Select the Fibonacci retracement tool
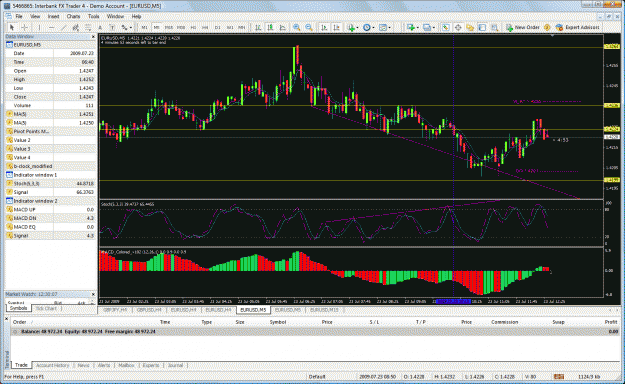The image size is (625, 384). [88, 28]
